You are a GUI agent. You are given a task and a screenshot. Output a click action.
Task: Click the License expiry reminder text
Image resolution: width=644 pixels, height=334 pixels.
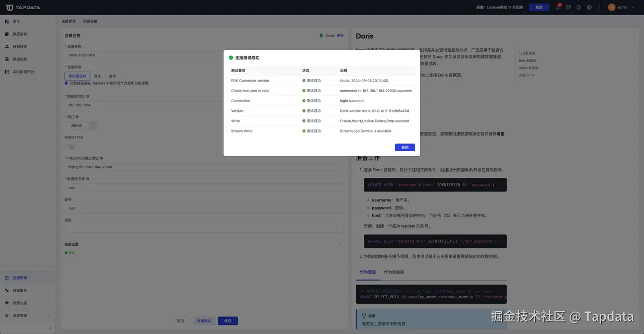(500, 8)
